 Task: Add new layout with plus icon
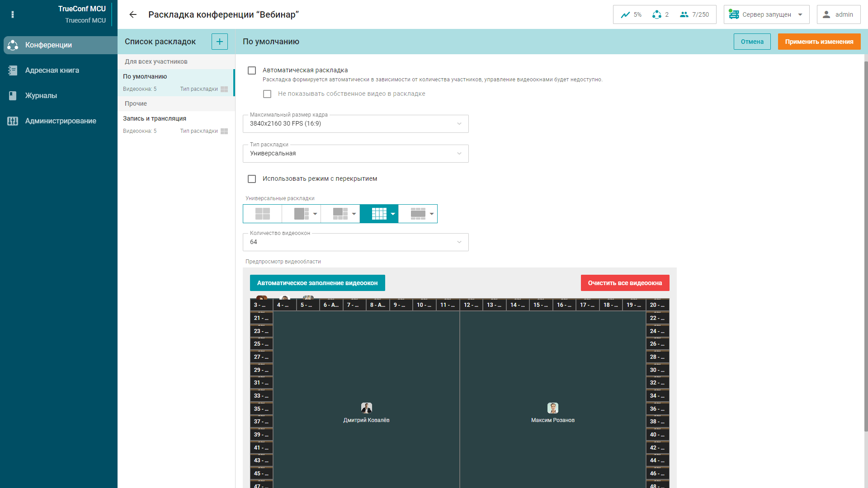coord(220,42)
